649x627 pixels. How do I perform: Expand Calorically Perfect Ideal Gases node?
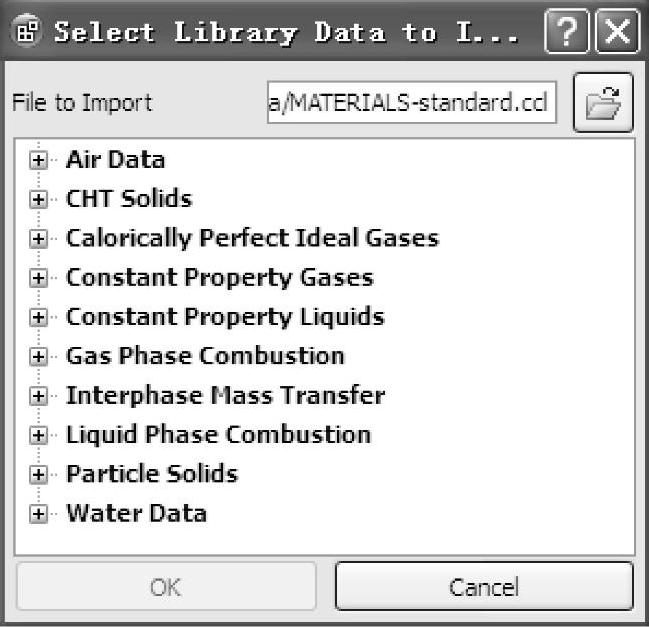(x=39, y=239)
